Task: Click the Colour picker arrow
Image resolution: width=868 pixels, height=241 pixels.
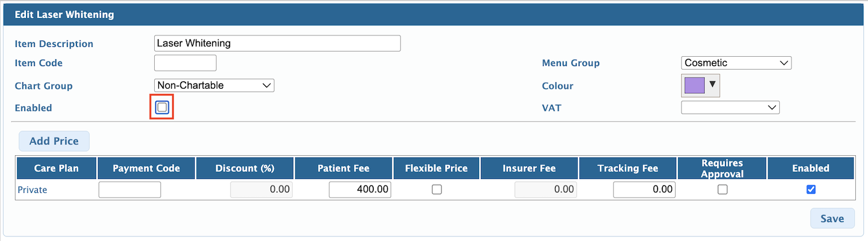Action: (x=713, y=85)
